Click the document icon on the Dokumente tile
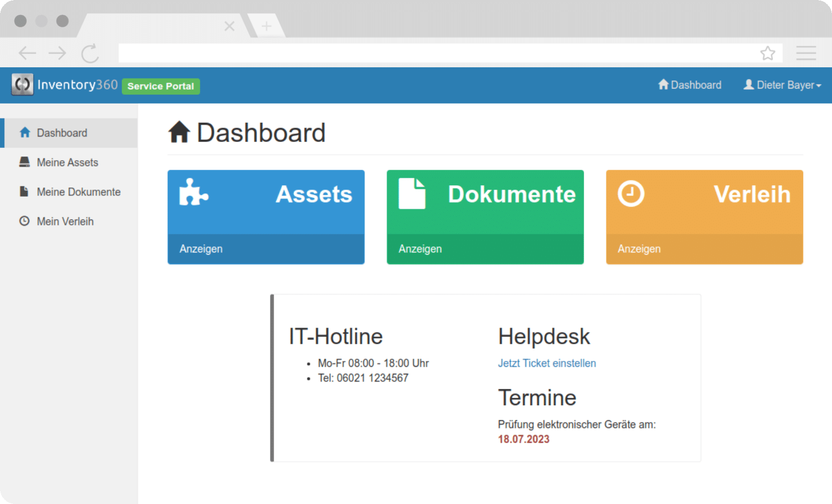The height and width of the screenshot is (504, 832). 411,194
